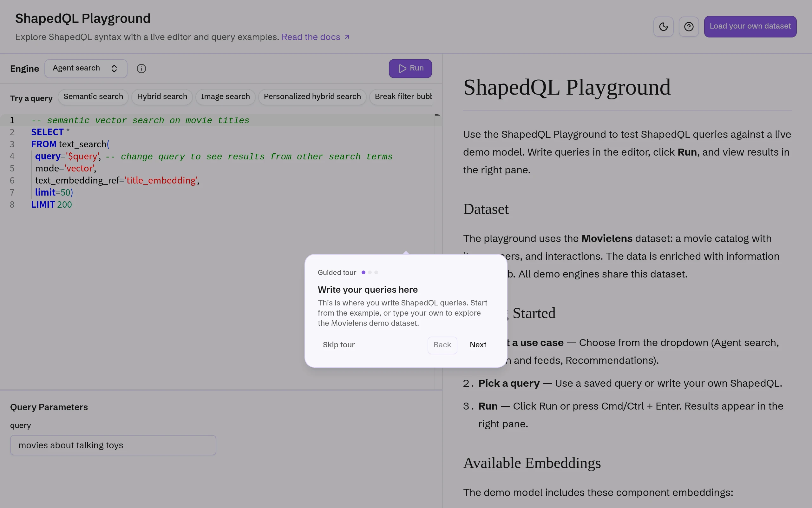812x508 pixels.
Task: Click Back in guided tour
Action: (x=442, y=345)
